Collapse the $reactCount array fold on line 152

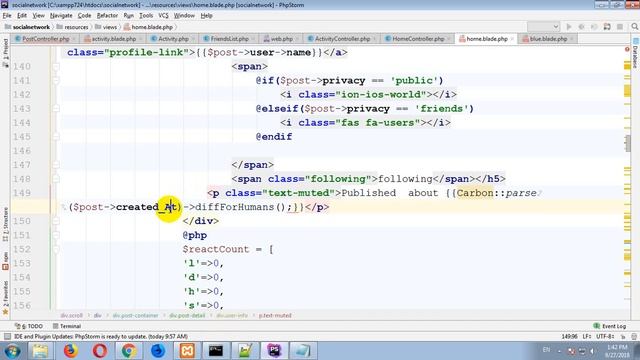coord(56,249)
